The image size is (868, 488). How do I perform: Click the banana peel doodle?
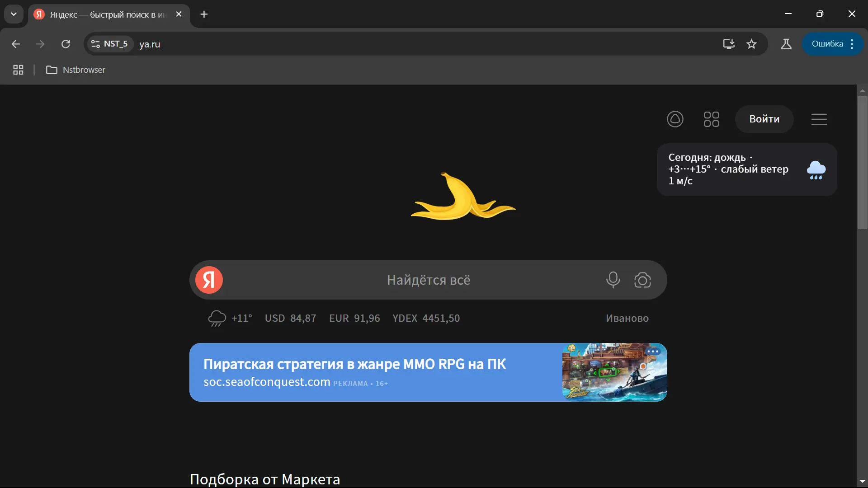[463, 197]
